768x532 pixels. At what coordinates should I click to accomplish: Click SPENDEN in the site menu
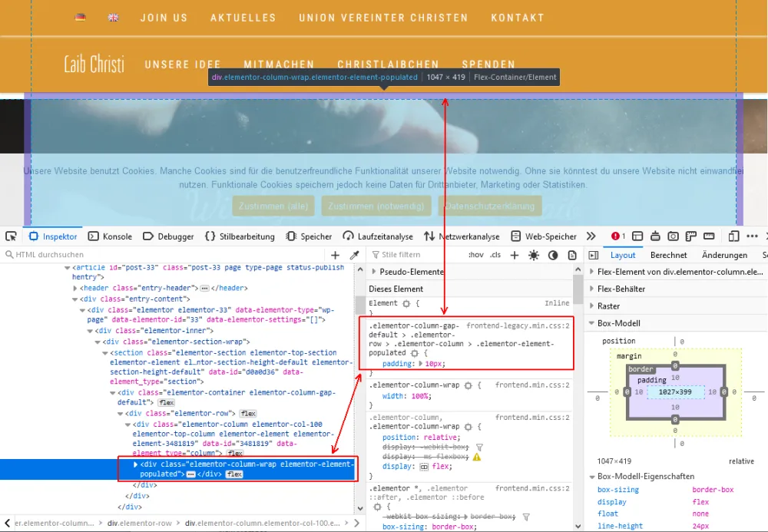pyautogui.click(x=488, y=64)
